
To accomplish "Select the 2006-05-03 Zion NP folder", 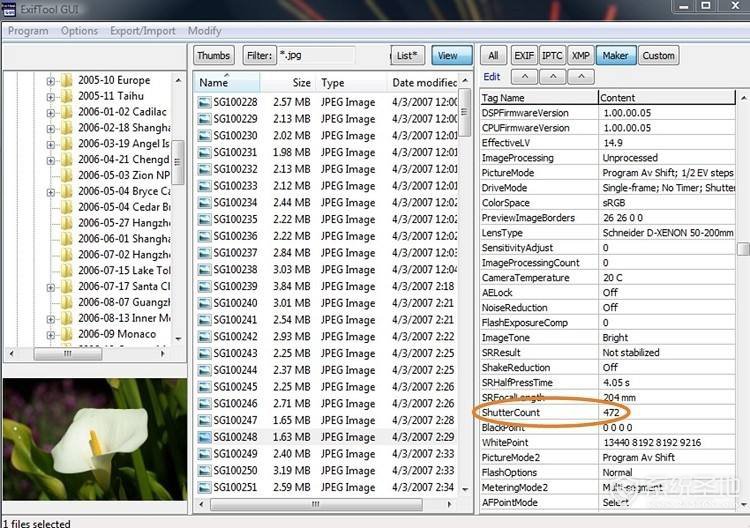I will point(124,175).
